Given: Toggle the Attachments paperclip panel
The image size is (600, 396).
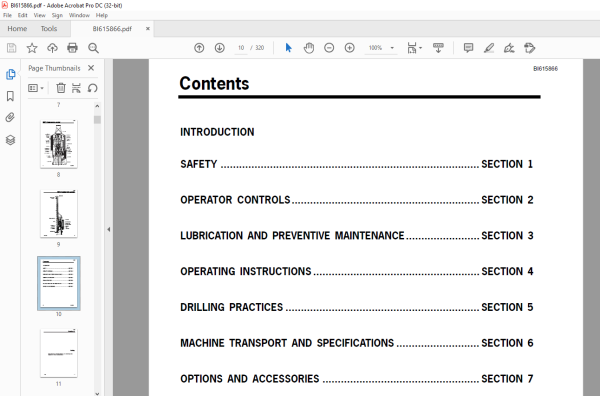Looking at the screenshot, I should pos(10,117).
